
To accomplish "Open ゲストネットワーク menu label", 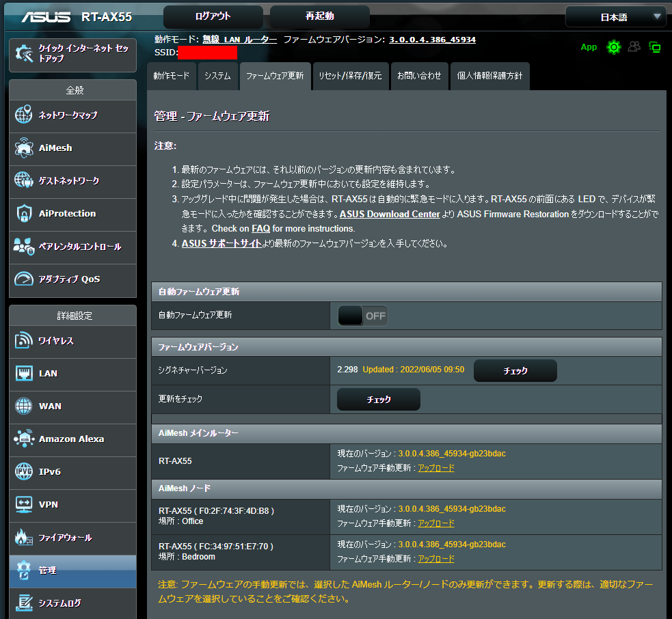I will (x=69, y=181).
